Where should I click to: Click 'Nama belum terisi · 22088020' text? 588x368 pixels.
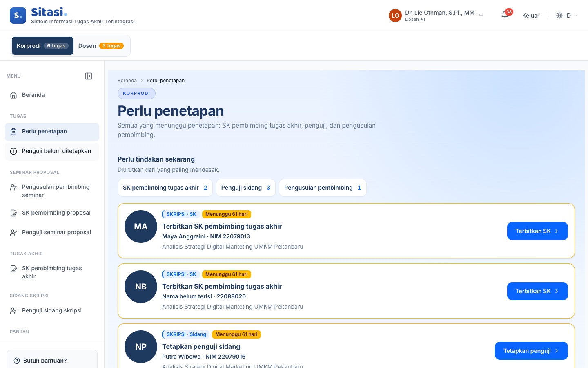pos(204,296)
